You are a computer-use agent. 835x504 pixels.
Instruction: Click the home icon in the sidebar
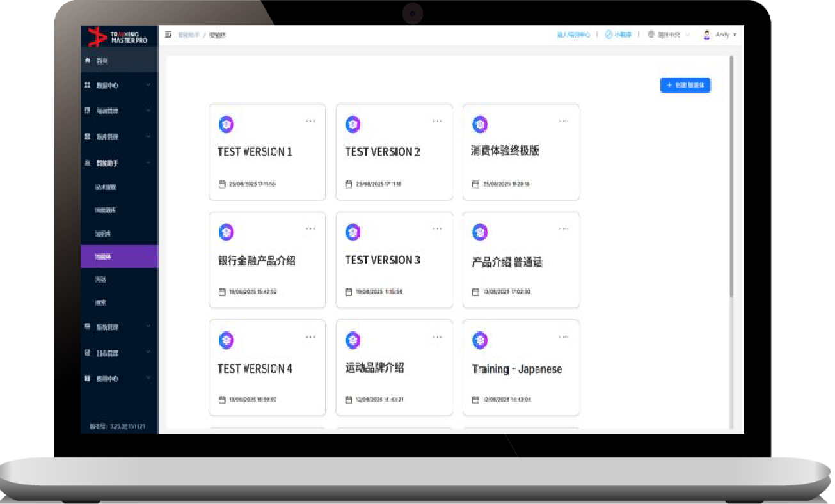pos(88,61)
